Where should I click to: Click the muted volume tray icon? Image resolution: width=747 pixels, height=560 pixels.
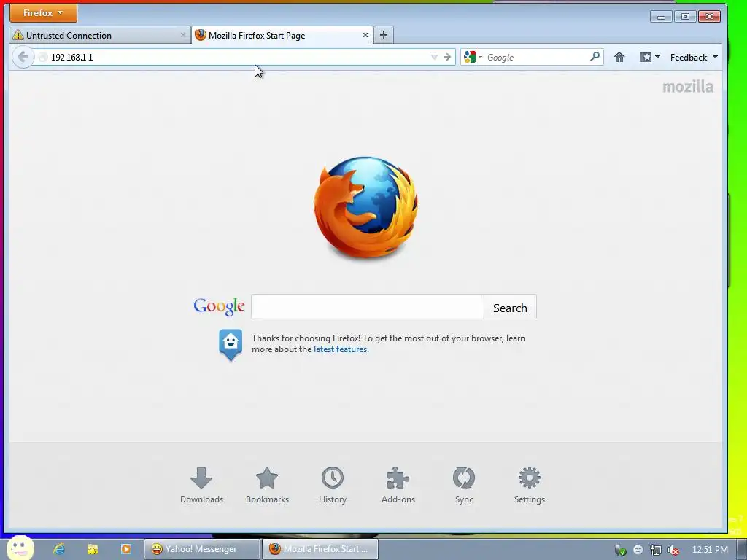673,550
